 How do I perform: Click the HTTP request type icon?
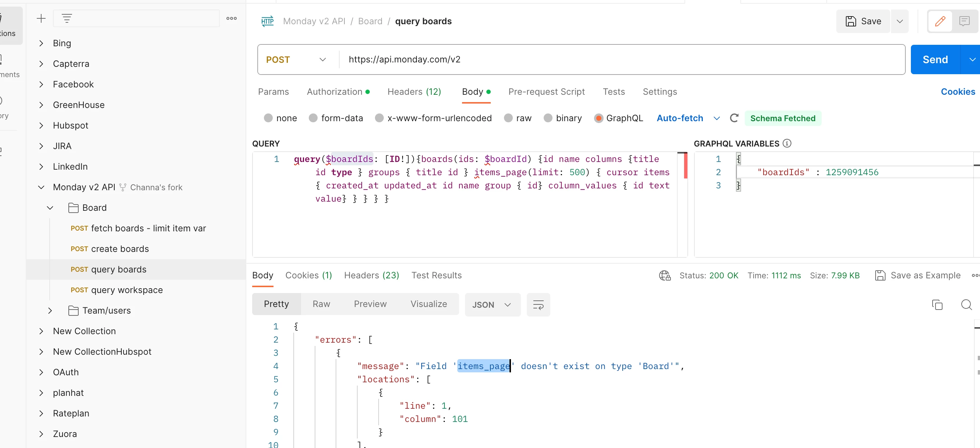pyautogui.click(x=268, y=21)
